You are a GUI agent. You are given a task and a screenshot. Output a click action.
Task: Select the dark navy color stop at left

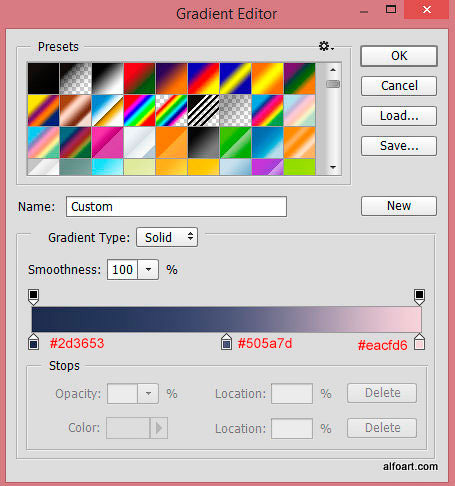coord(33,342)
